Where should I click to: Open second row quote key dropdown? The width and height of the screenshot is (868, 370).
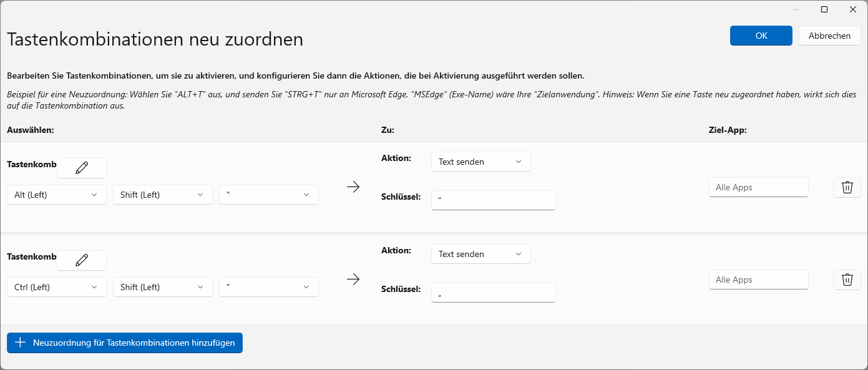[x=268, y=287]
